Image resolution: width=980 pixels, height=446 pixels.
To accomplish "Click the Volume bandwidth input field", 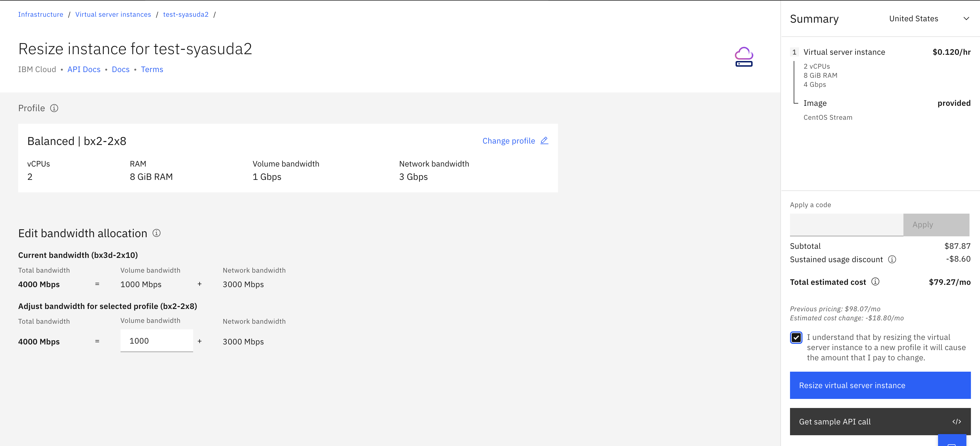I will coord(156,340).
